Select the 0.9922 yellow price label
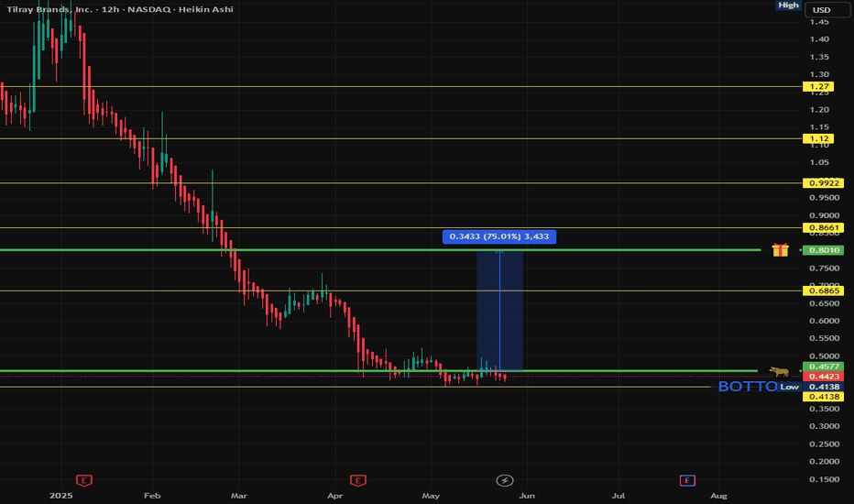 point(824,183)
